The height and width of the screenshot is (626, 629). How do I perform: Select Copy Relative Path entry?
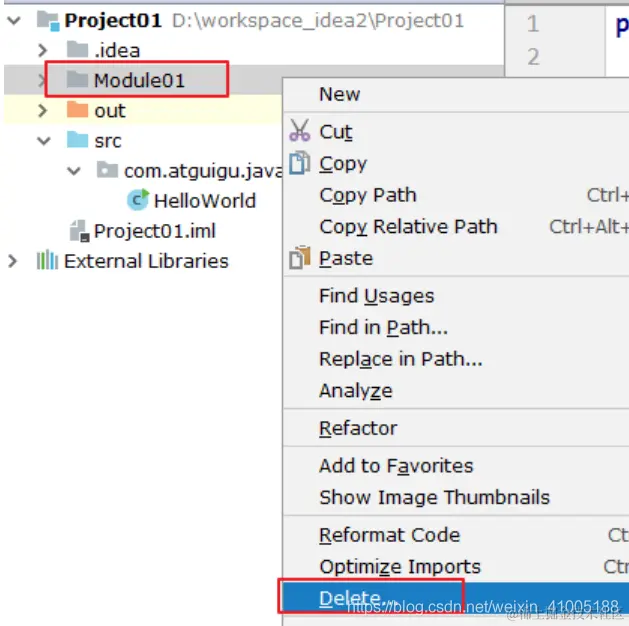(456, 227)
